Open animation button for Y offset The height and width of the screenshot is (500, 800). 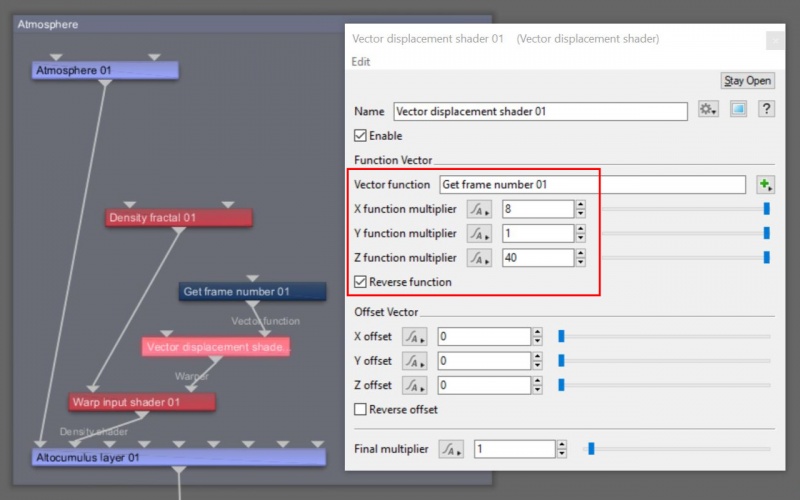(414, 361)
